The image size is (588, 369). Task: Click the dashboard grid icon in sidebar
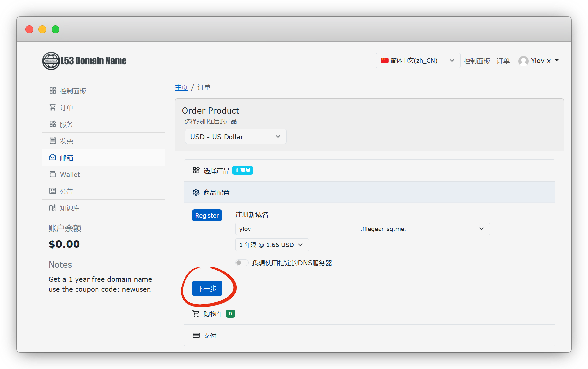[53, 91]
